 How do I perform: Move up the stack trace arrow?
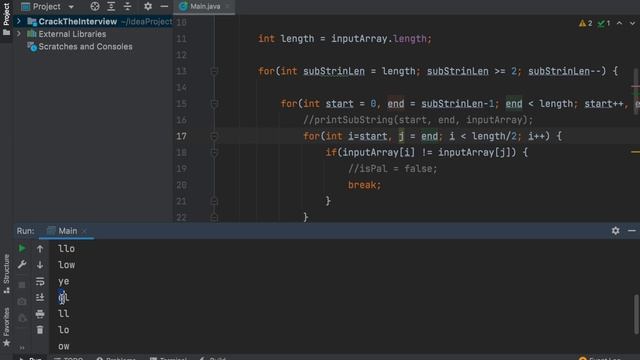pyautogui.click(x=40, y=249)
